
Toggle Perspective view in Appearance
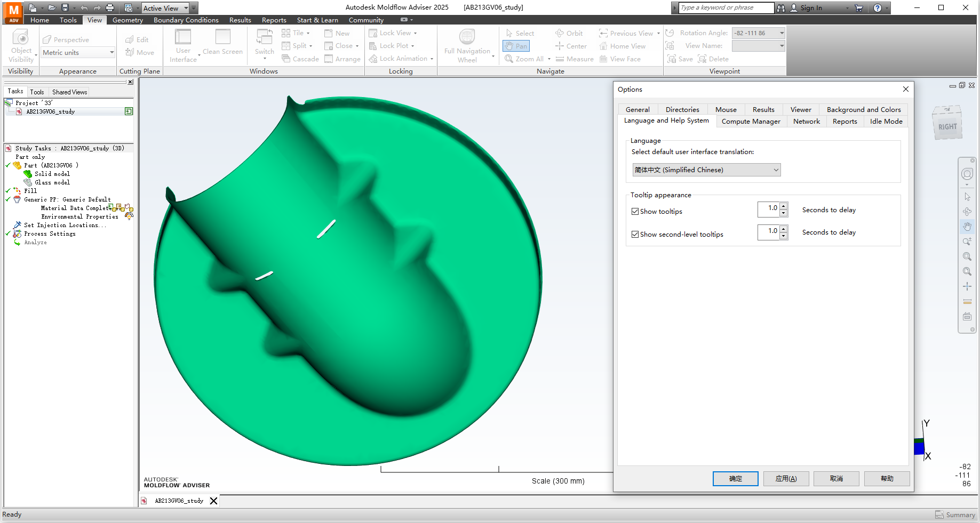pos(66,40)
